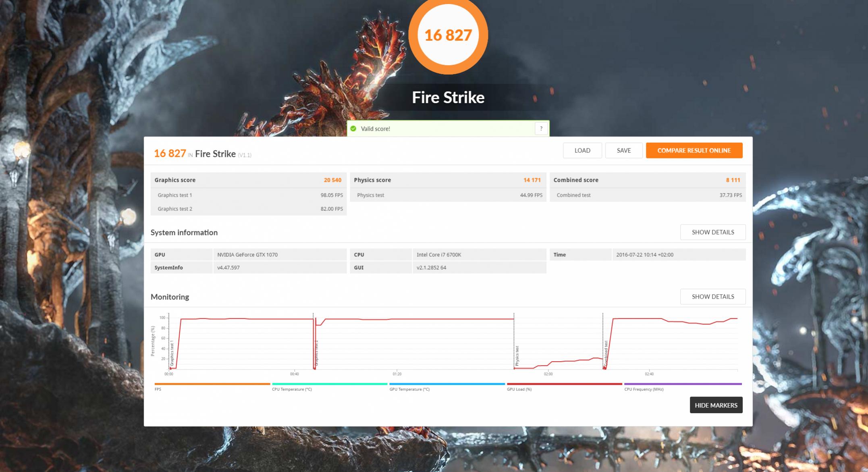Click the Save result button
This screenshot has width=868, height=472.
pyautogui.click(x=623, y=150)
